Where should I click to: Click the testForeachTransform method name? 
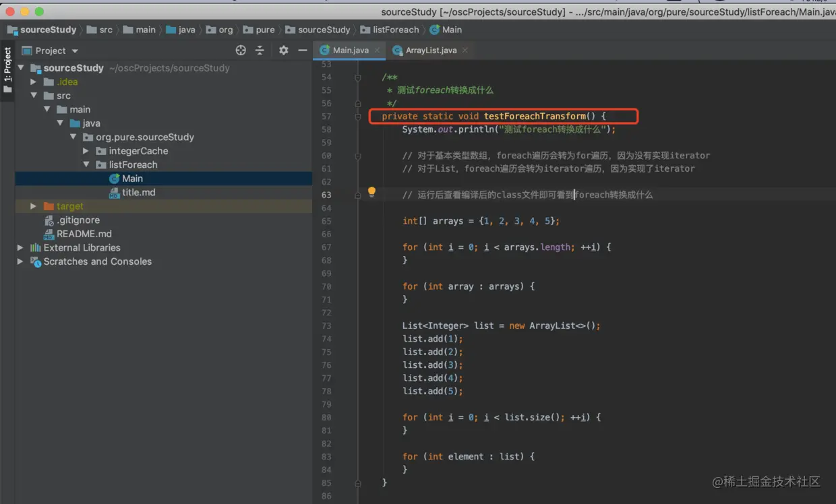[535, 116]
